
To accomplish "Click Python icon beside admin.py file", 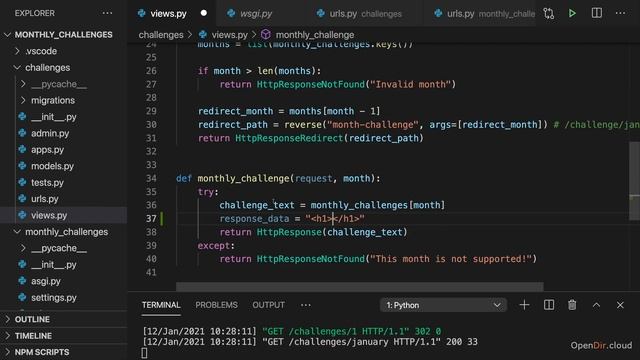I will 22,133.
